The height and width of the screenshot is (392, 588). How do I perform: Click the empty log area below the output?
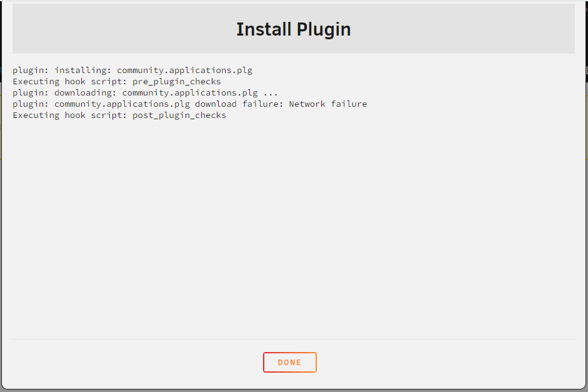[x=294, y=228]
